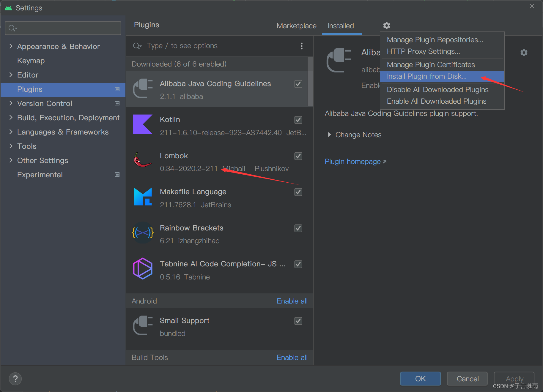Viewport: 543px width, 392px height.
Task: Open HTTP Proxy Settings menu item
Action: [442, 51]
